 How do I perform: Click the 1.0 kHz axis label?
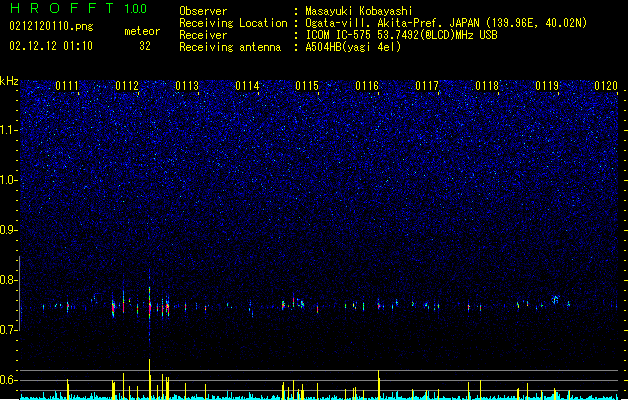pyautogui.click(x=8, y=180)
